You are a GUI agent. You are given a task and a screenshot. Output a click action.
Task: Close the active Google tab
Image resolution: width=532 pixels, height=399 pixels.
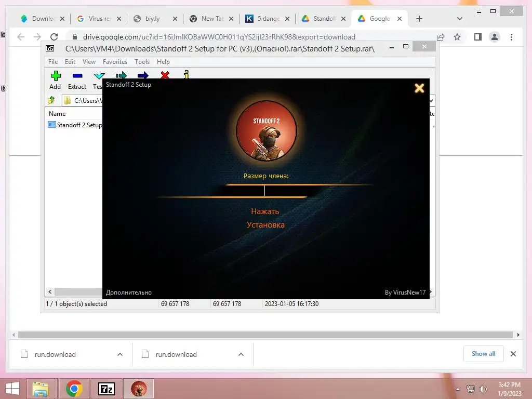400,19
